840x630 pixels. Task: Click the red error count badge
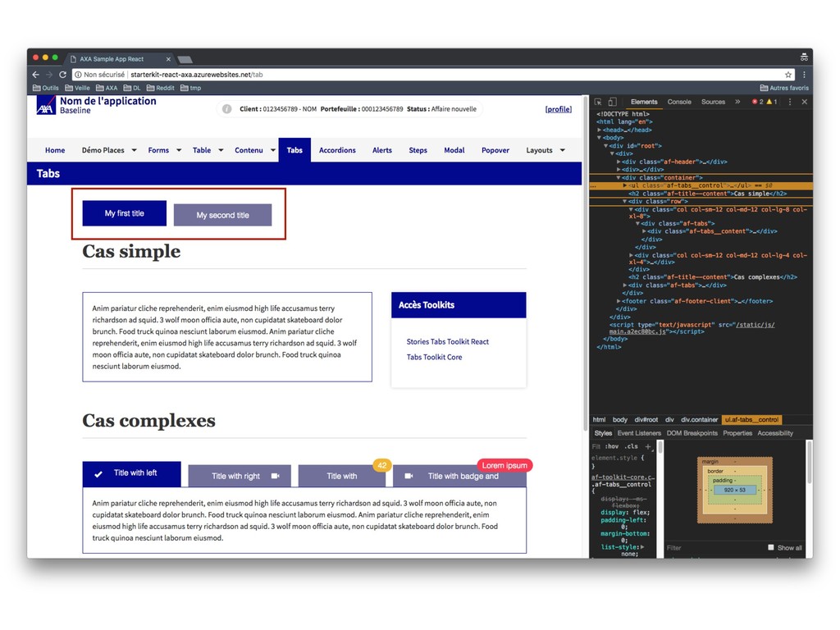pos(757,102)
